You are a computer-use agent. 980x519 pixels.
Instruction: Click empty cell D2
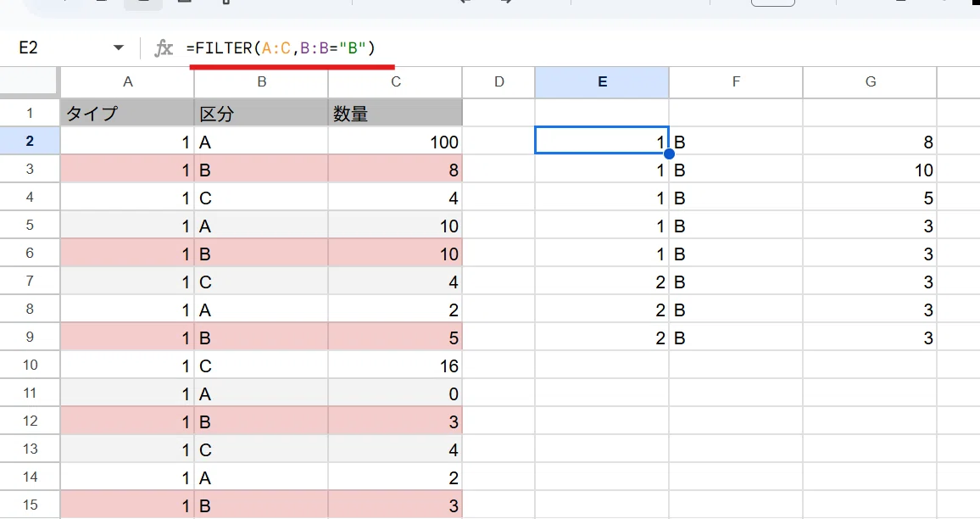coord(498,142)
